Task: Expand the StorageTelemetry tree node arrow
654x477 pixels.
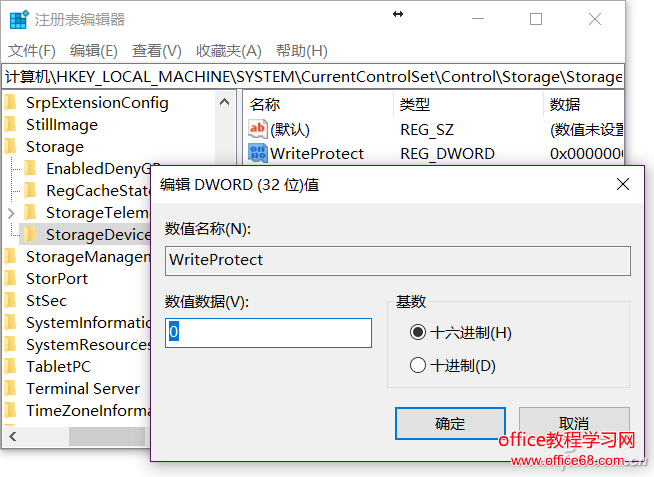Action: point(11,212)
